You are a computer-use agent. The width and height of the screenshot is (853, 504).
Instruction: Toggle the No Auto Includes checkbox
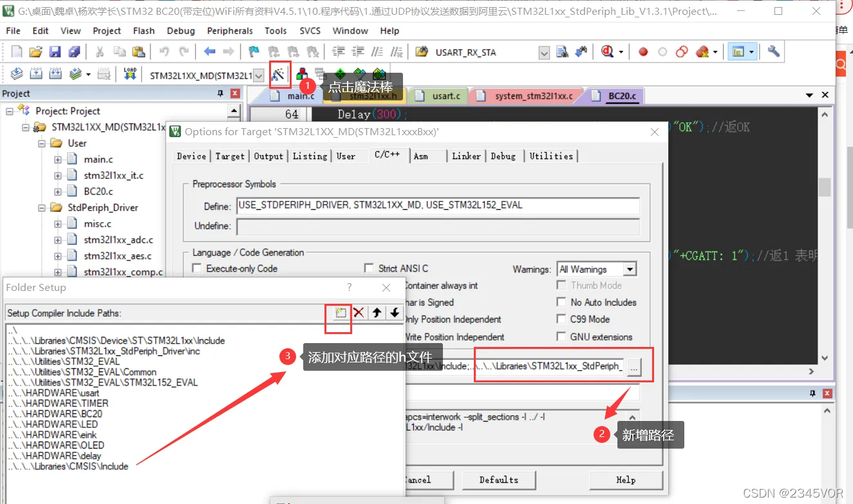(561, 302)
